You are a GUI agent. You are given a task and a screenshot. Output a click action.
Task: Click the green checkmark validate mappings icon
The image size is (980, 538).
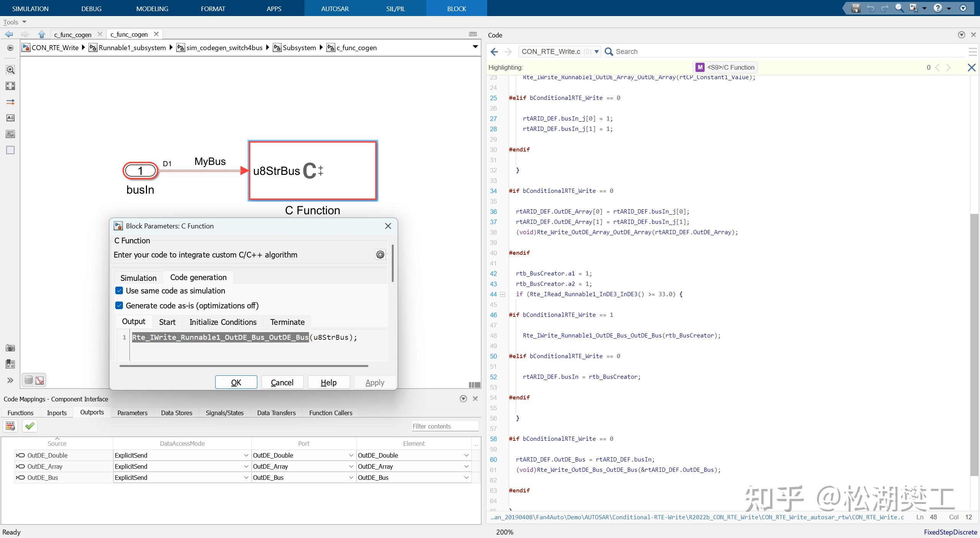pyautogui.click(x=29, y=426)
